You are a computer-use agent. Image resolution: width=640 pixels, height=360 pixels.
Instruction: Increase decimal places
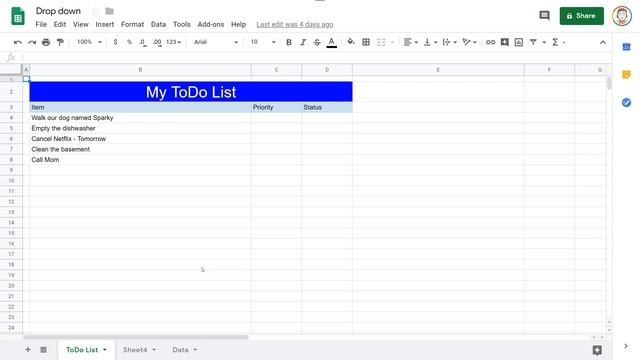pos(157,42)
